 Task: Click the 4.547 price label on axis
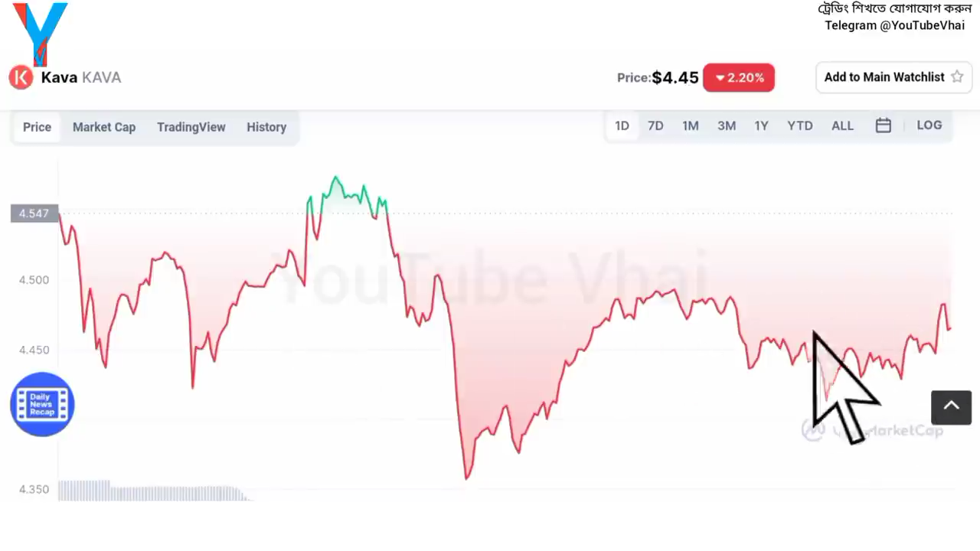coord(34,214)
